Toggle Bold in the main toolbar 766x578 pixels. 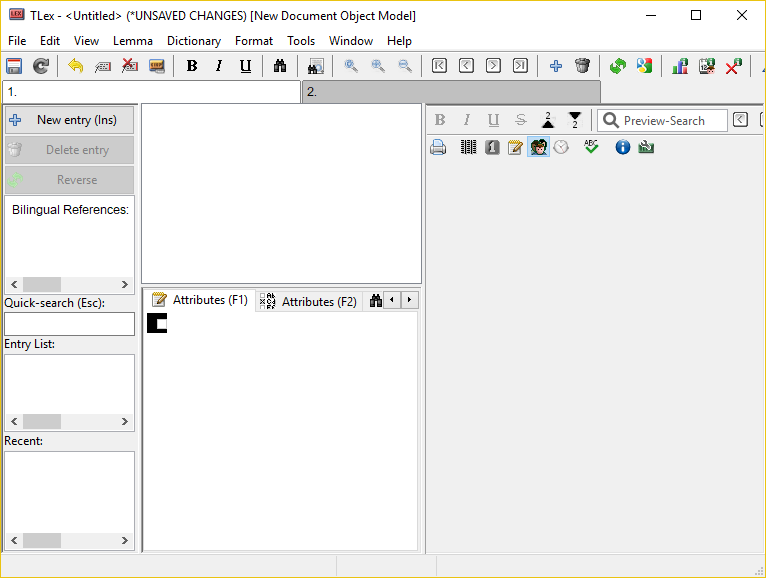[x=192, y=65]
